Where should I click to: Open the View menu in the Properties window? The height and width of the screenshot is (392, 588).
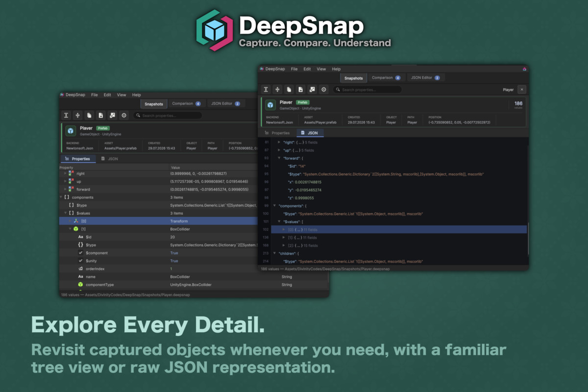point(122,95)
